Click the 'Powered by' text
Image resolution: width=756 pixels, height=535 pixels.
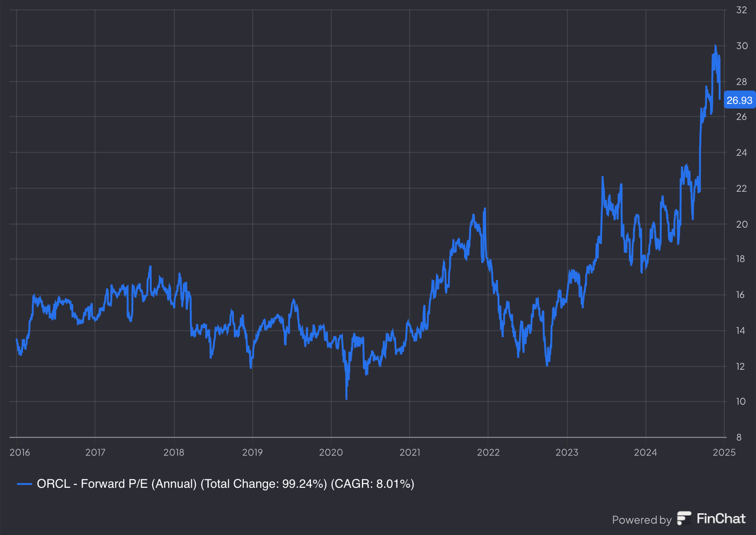click(x=642, y=520)
